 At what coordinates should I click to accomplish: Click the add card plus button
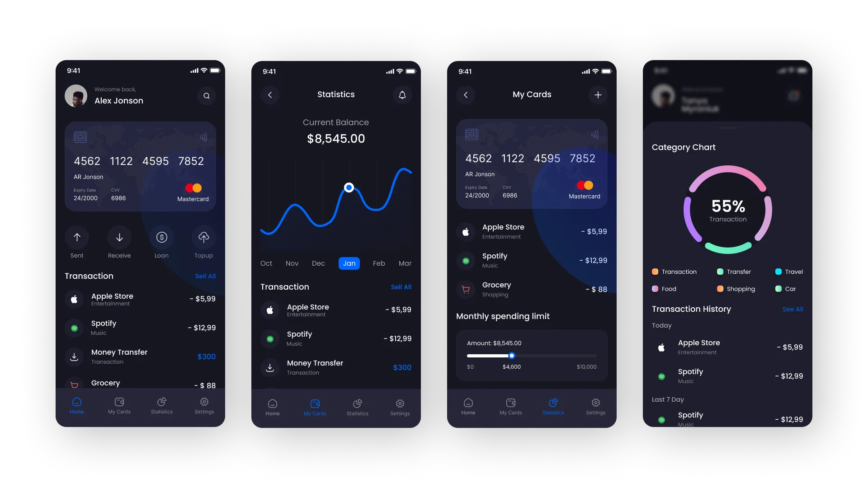(x=598, y=95)
